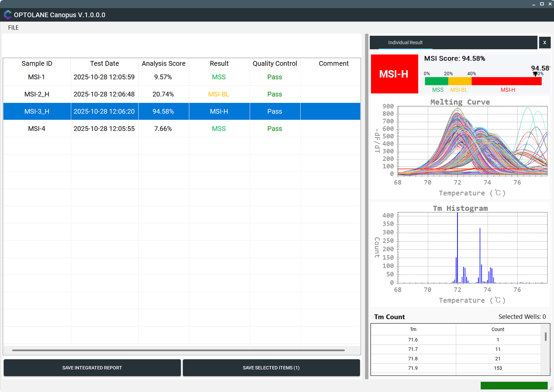The width and height of the screenshot is (554, 392).
Task: Click the 20.74% analysis score
Action: (x=163, y=94)
